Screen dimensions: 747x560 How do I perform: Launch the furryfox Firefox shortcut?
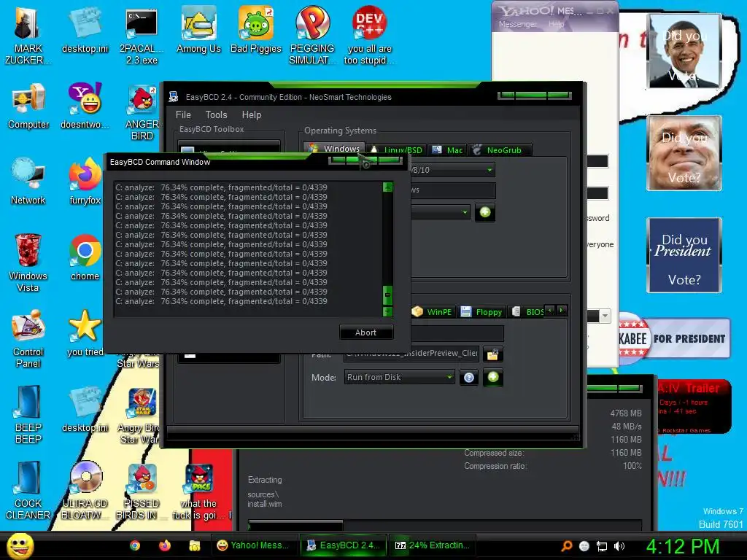(85, 182)
